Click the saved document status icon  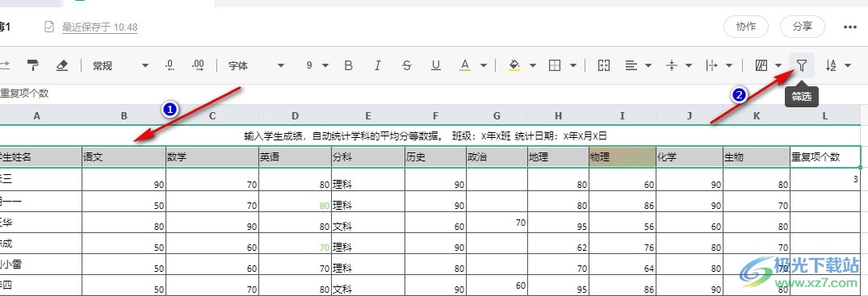tap(49, 27)
